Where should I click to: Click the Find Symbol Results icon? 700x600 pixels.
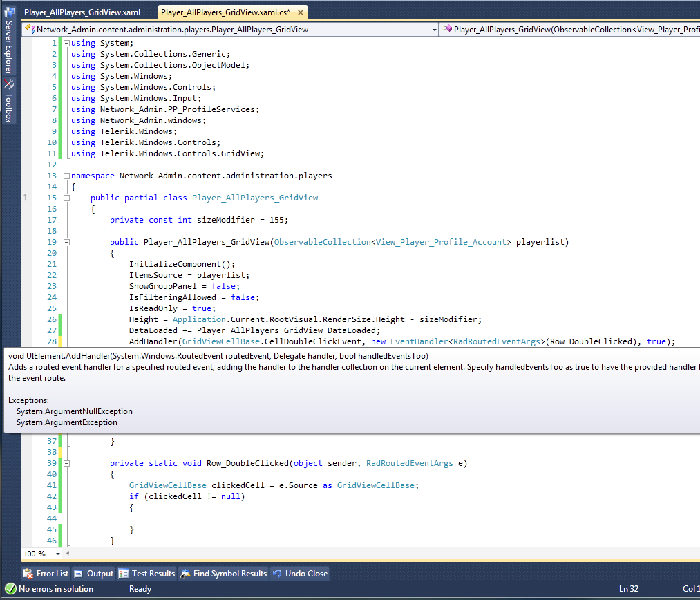tap(185, 574)
